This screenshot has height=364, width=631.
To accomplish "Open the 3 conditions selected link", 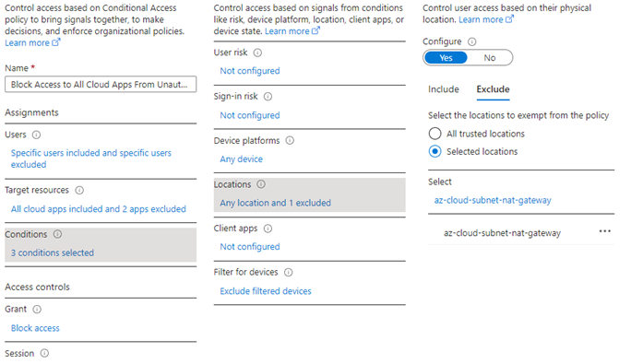I will (53, 253).
